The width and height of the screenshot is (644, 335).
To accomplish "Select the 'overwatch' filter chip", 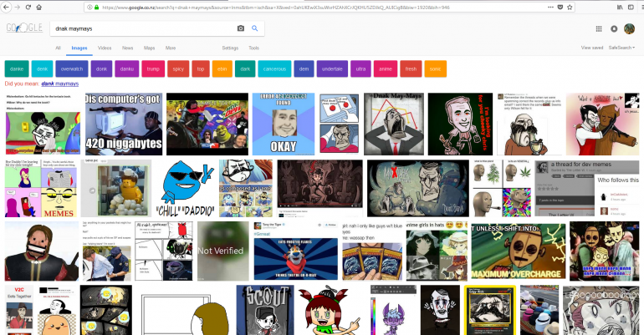I will pos(72,69).
